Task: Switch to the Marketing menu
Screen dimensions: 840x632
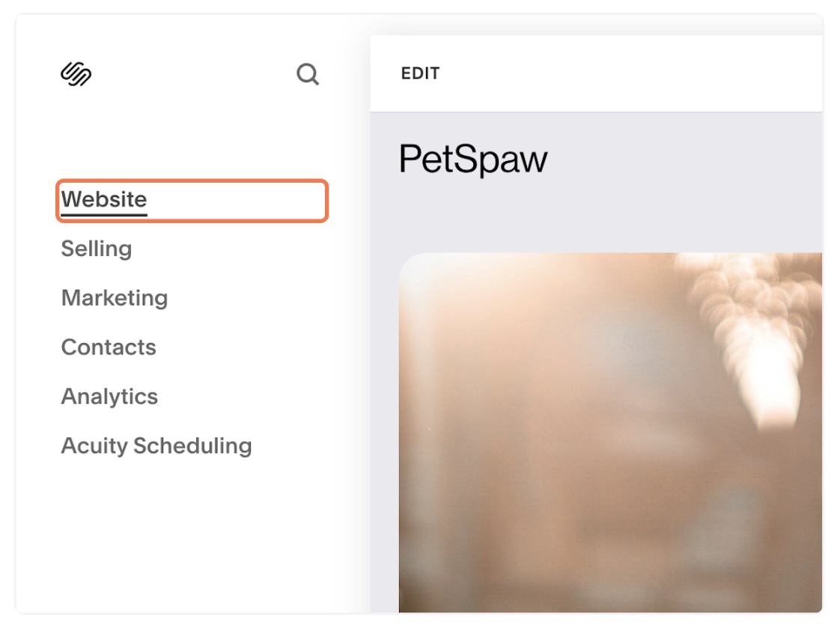Action: [x=115, y=298]
